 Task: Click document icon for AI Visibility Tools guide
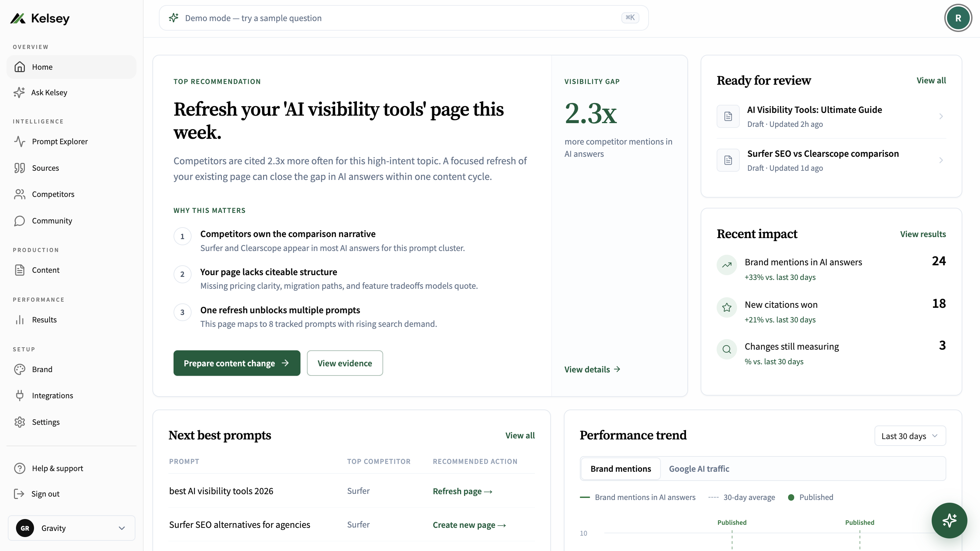click(x=728, y=116)
